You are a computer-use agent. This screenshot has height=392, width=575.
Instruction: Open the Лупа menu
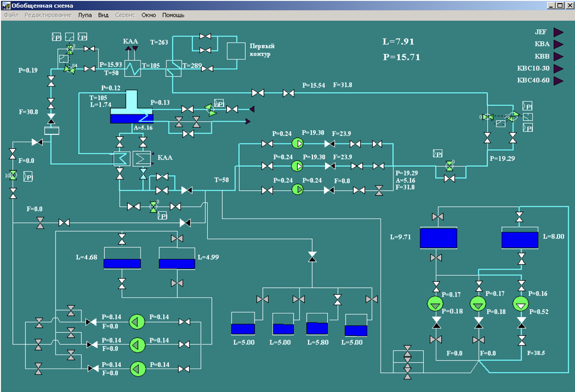coord(85,15)
